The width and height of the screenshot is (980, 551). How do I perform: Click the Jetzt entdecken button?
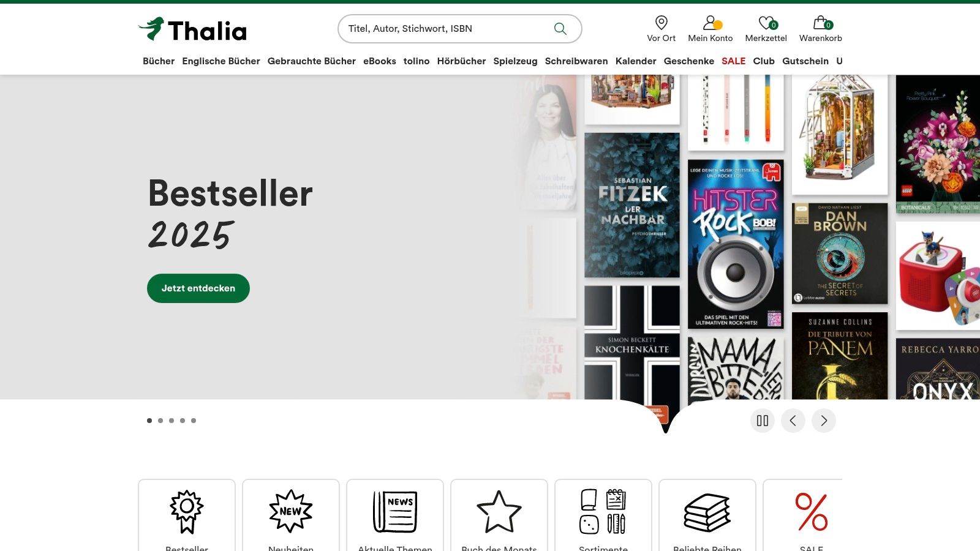(x=198, y=288)
